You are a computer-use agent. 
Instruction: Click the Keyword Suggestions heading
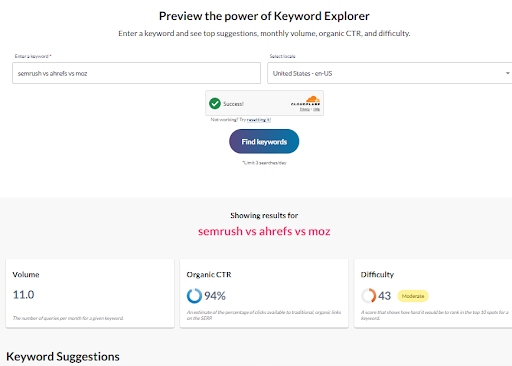click(x=63, y=357)
